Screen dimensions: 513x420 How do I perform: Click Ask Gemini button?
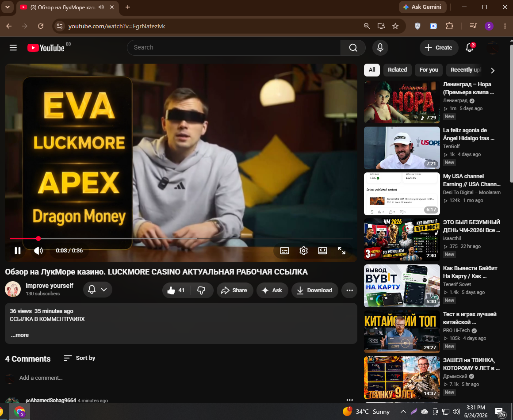tap(422, 7)
